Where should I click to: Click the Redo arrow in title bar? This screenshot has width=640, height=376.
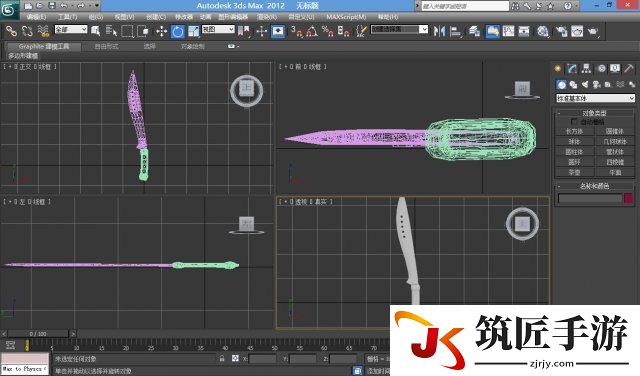click(x=81, y=6)
